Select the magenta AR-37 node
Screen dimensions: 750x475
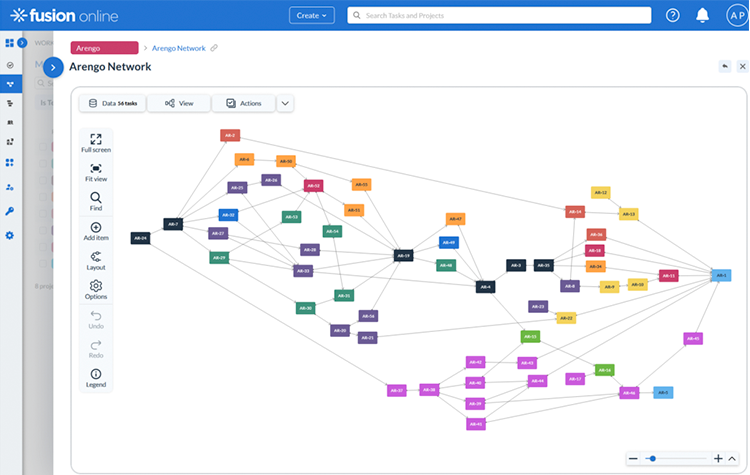click(x=397, y=390)
